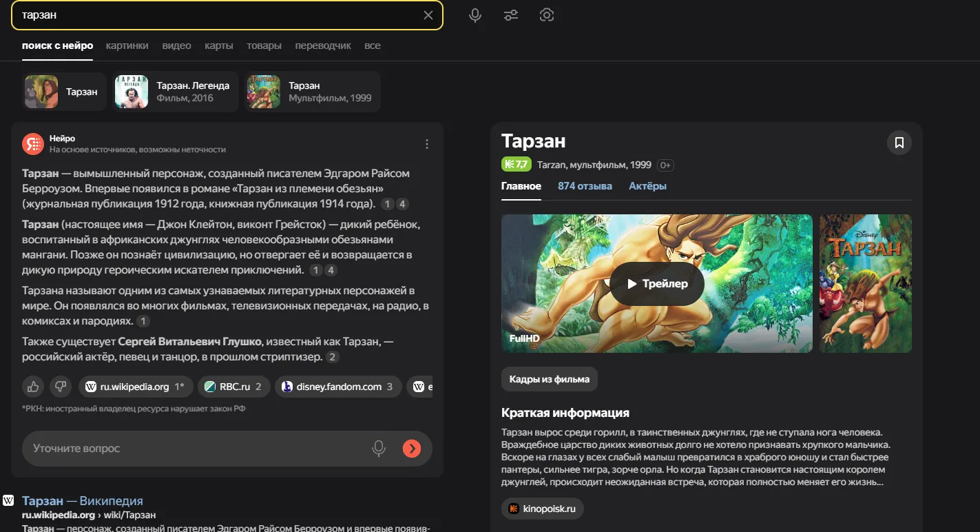Select the Главное tab in movie card
Screen dimensions: 980x532
coord(521,186)
